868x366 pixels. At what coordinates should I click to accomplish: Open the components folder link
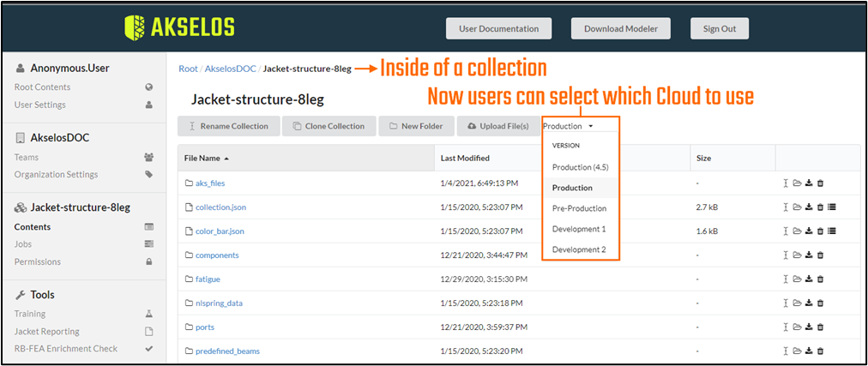[217, 255]
